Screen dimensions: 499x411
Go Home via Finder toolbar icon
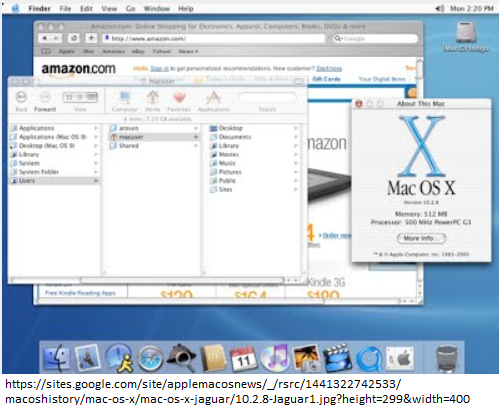[x=153, y=98]
